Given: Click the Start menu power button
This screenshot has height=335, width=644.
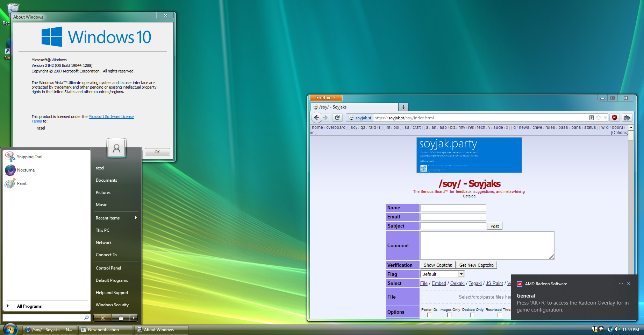Looking at the screenshot, I should (102, 318).
